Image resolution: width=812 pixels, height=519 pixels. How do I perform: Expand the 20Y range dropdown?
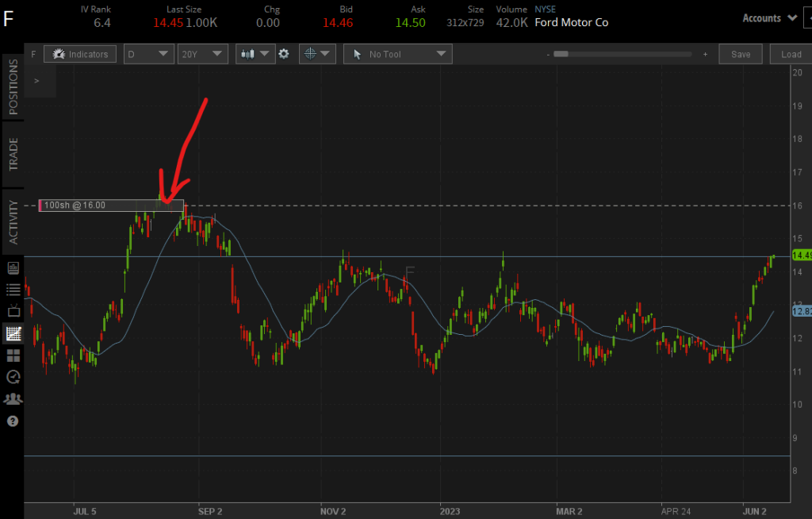(x=202, y=54)
